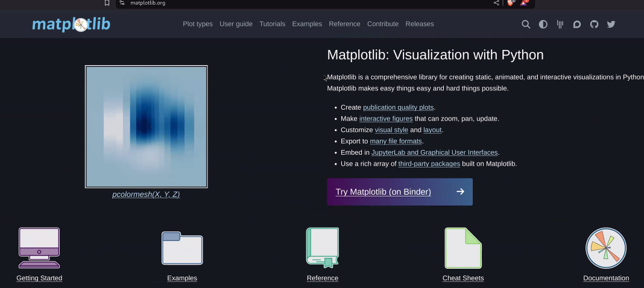Click the heading Matplotlib: Visualization with Python
Viewport: 644px width, 288px height.
click(435, 55)
